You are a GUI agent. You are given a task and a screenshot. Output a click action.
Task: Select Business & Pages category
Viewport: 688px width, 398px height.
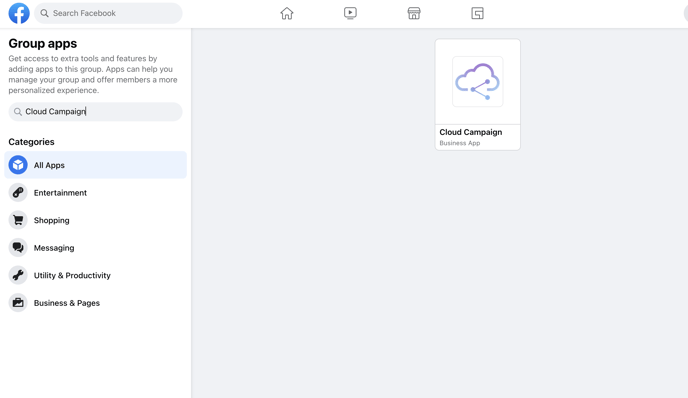[95, 303]
